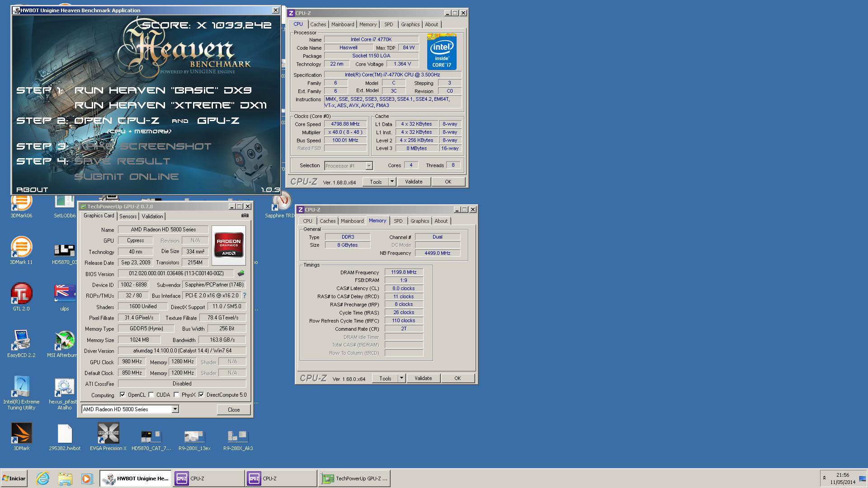Open the SPD tab in top CPU-Z
Image resolution: width=868 pixels, height=488 pixels.
pyautogui.click(x=389, y=24)
